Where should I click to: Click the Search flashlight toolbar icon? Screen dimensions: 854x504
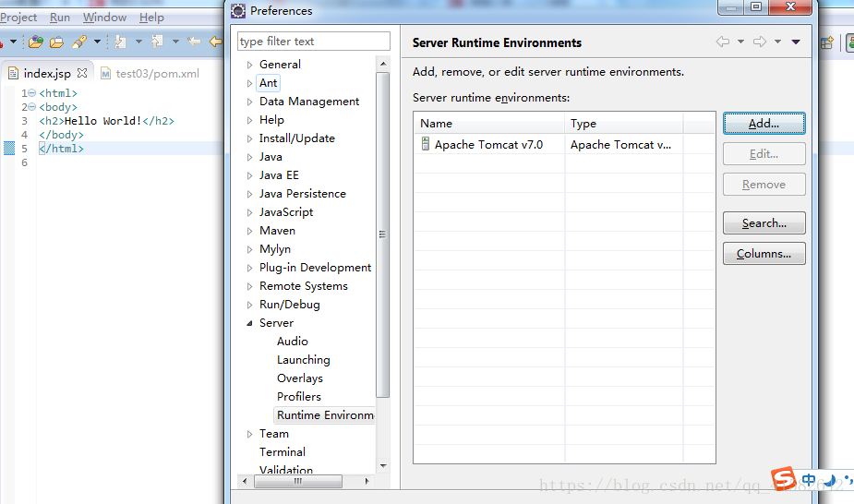click(79, 42)
